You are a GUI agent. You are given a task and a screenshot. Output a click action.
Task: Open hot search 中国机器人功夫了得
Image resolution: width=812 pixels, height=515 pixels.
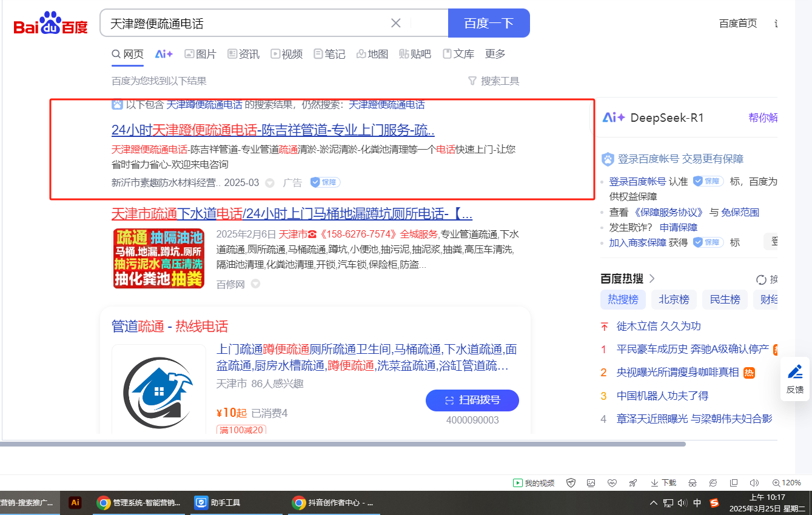coord(662,396)
